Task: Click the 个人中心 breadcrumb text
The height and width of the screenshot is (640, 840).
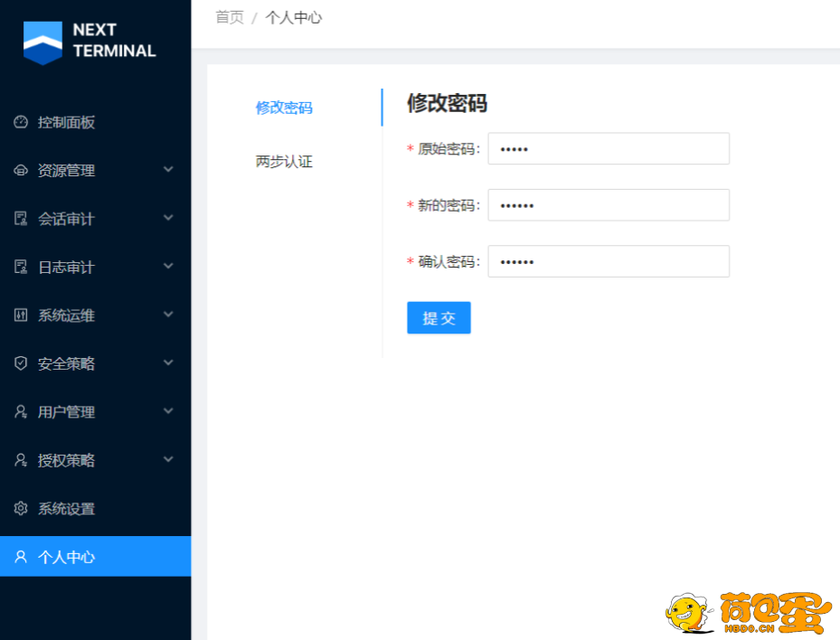Action: point(294,17)
